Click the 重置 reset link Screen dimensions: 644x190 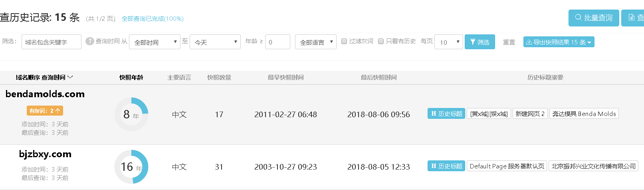click(x=509, y=42)
